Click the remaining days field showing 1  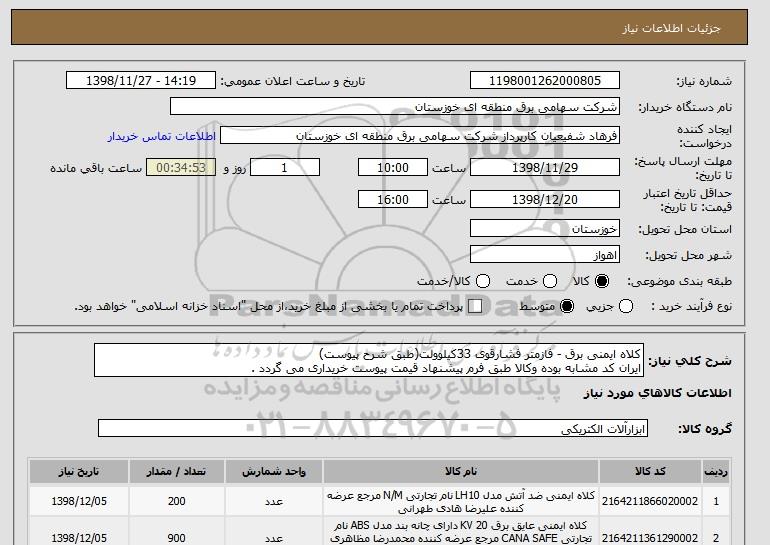(x=285, y=167)
